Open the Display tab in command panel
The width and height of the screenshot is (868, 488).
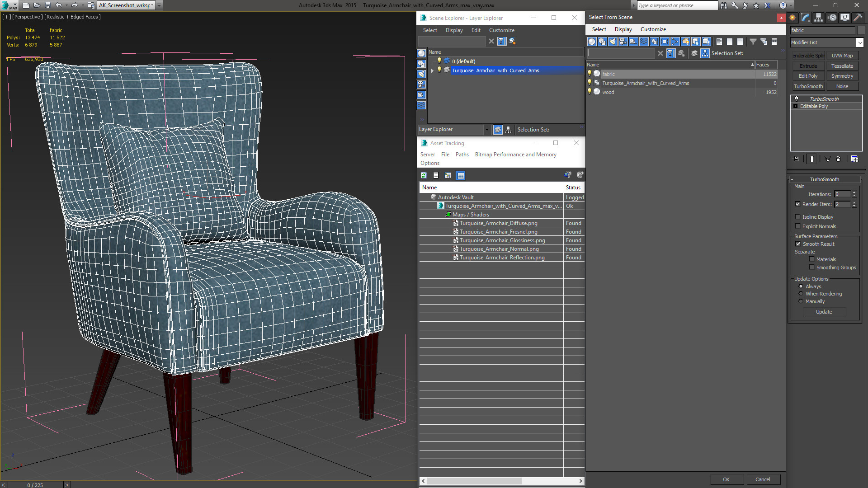(x=845, y=18)
